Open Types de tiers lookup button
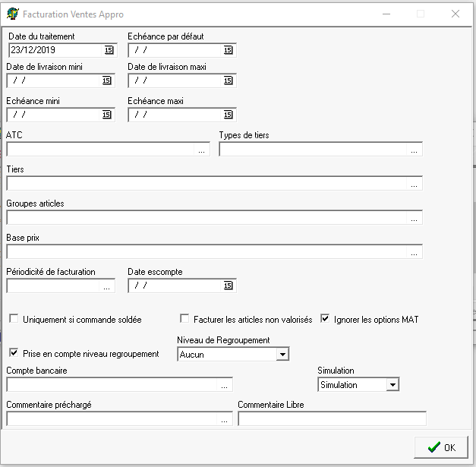The image size is (476, 467). [x=414, y=150]
